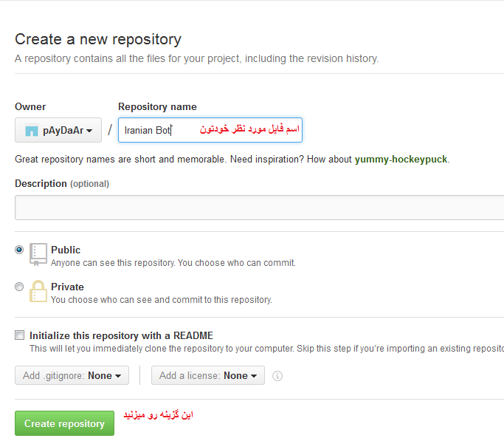
Task: Click the Description (optional) label
Action: [x=62, y=183]
